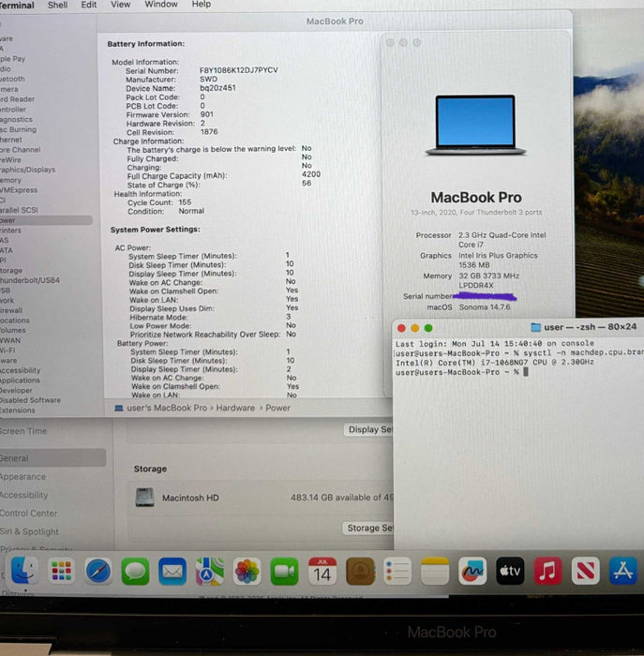The image size is (644, 656).
Task: Open the View menu
Action: (121, 4)
